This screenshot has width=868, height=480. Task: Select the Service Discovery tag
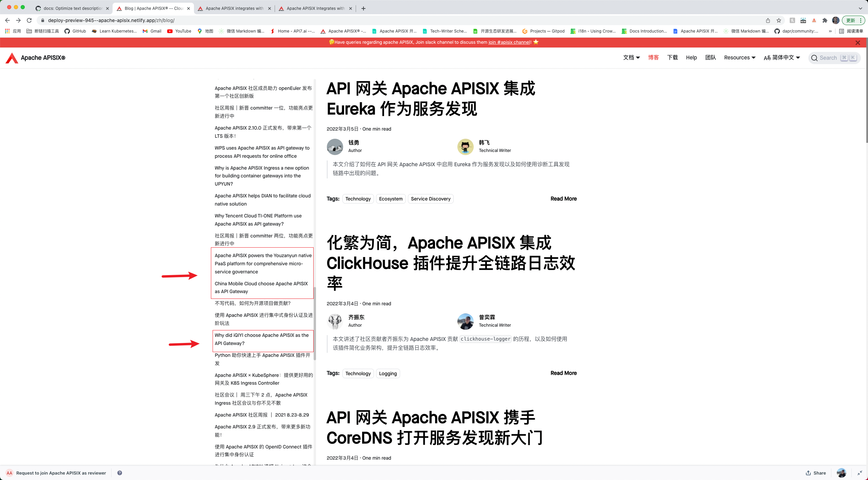coord(430,199)
